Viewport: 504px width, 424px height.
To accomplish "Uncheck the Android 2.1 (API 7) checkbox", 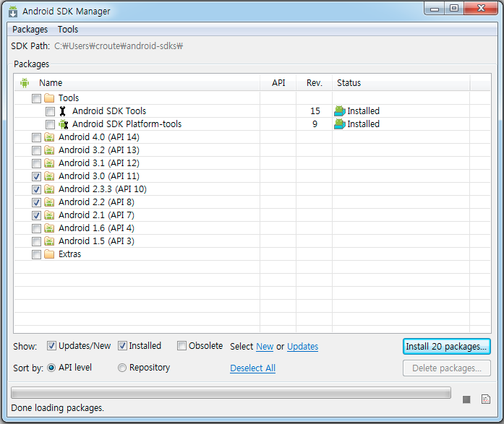I will [36, 215].
